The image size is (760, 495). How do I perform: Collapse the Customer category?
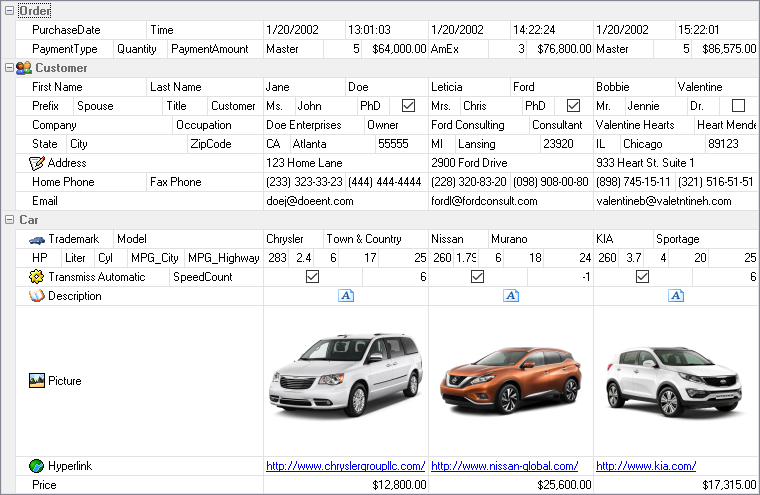pyautogui.click(x=9, y=68)
